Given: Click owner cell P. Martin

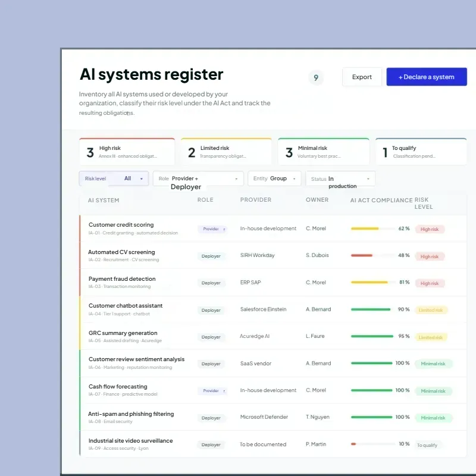Looking at the screenshot, I should 316,444.
